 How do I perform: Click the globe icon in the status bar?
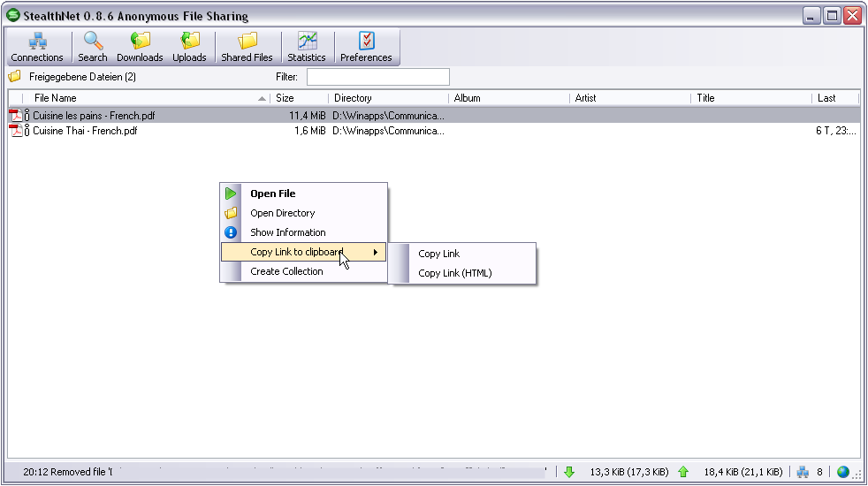pos(843,472)
